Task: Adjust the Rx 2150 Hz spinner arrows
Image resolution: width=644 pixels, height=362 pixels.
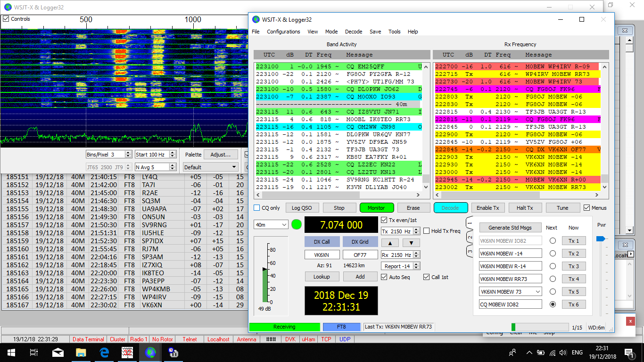Action: [x=417, y=255]
